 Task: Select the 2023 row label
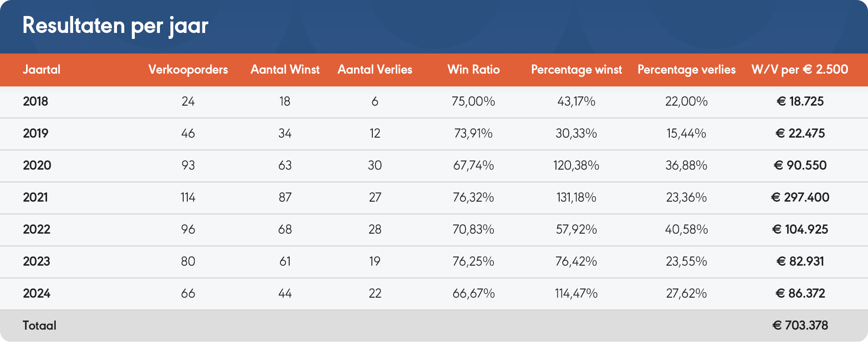coord(37,262)
